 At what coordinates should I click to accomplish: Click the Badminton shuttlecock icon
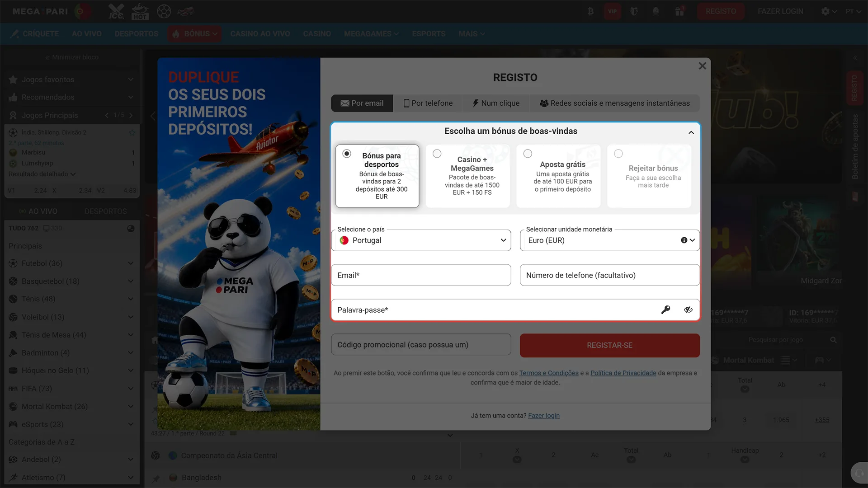coord(13,353)
